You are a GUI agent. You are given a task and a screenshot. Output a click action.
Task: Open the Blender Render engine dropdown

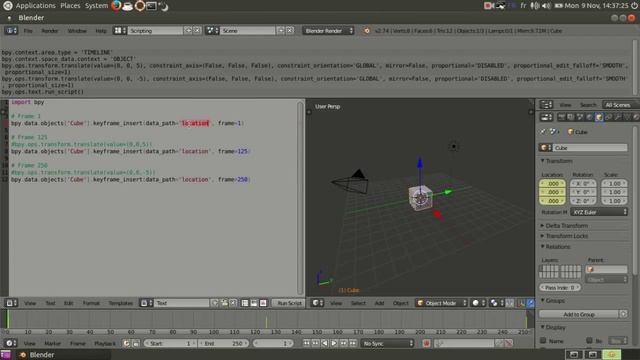[328, 31]
